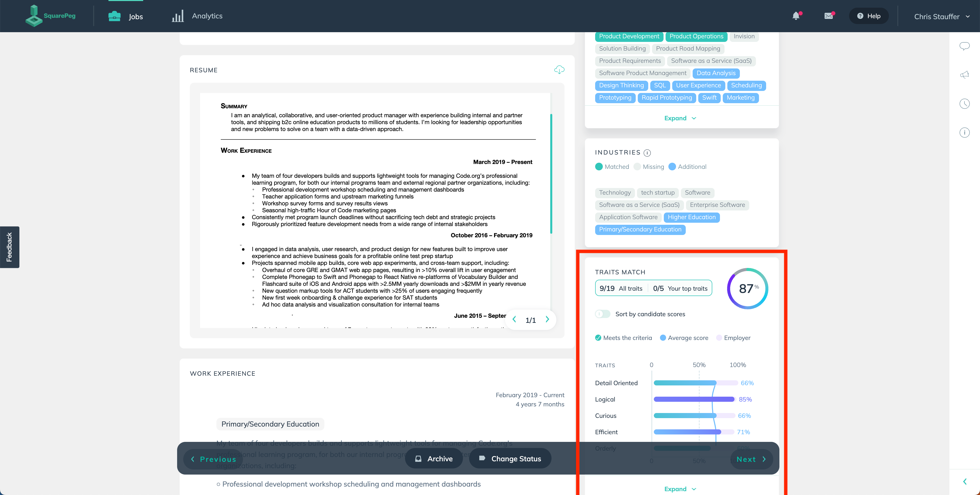Switch to Analytics tab
Screen dimensions: 980x495
pyautogui.click(x=198, y=16)
